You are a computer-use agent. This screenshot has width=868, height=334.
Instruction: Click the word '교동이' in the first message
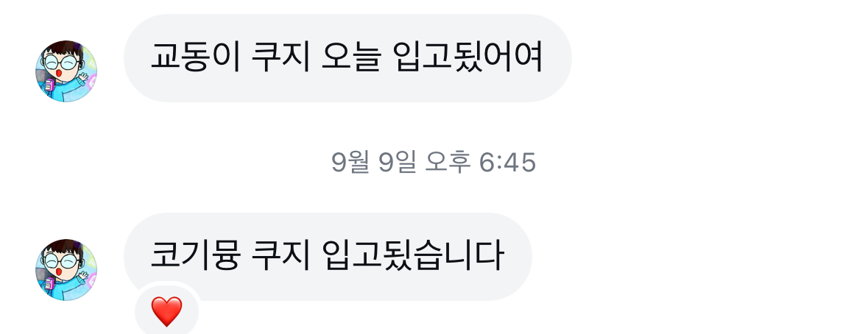(195, 57)
